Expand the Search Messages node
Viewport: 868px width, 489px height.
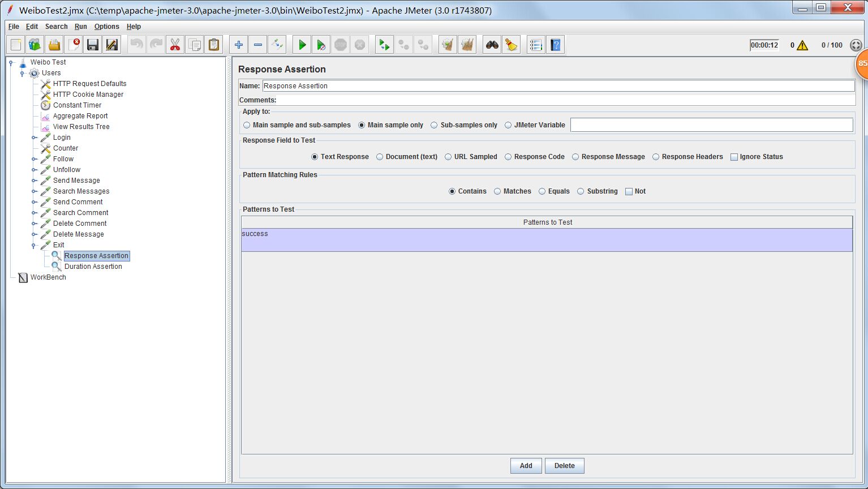pyautogui.click(x=34, y=191)
